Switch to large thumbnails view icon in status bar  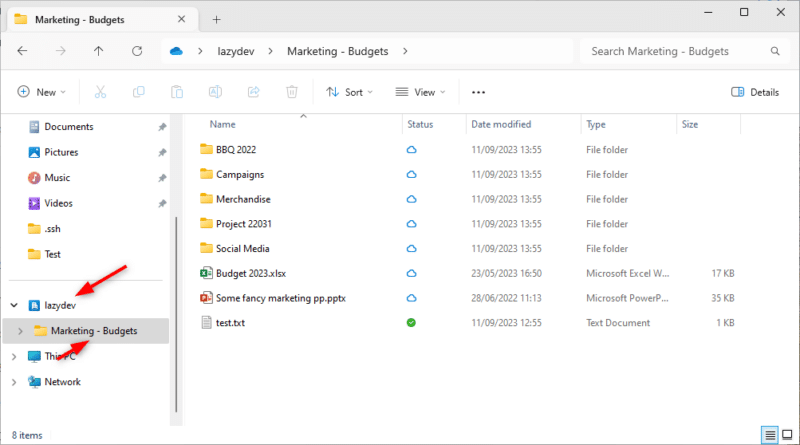point(787,435)
